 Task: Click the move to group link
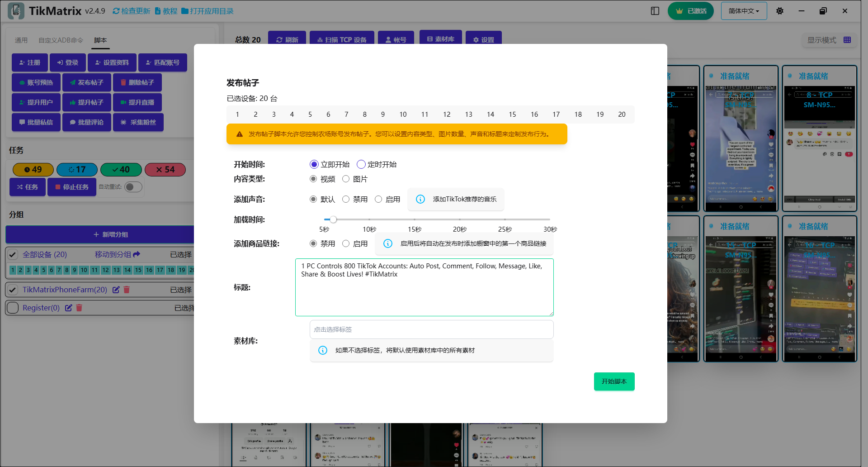117,254
